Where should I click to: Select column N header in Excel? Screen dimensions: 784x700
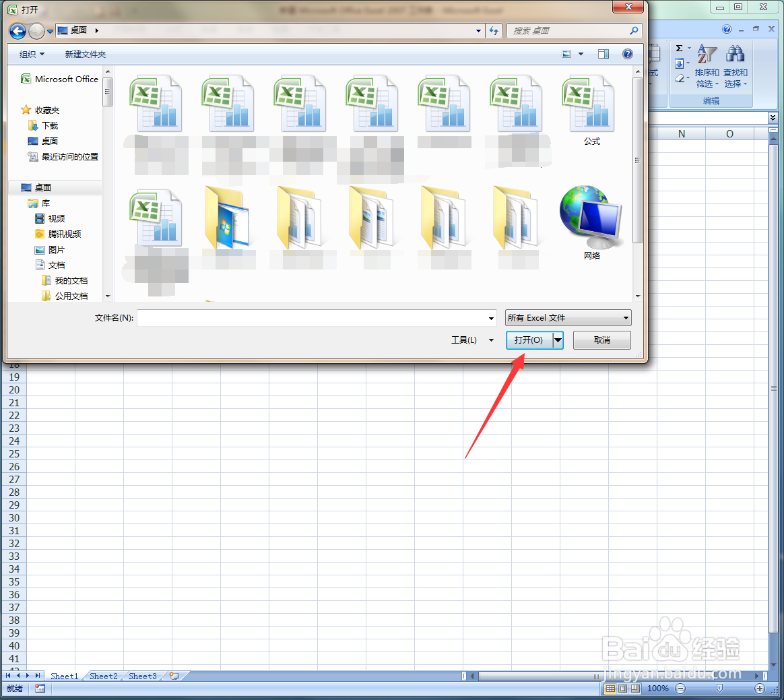pos(682,134)
